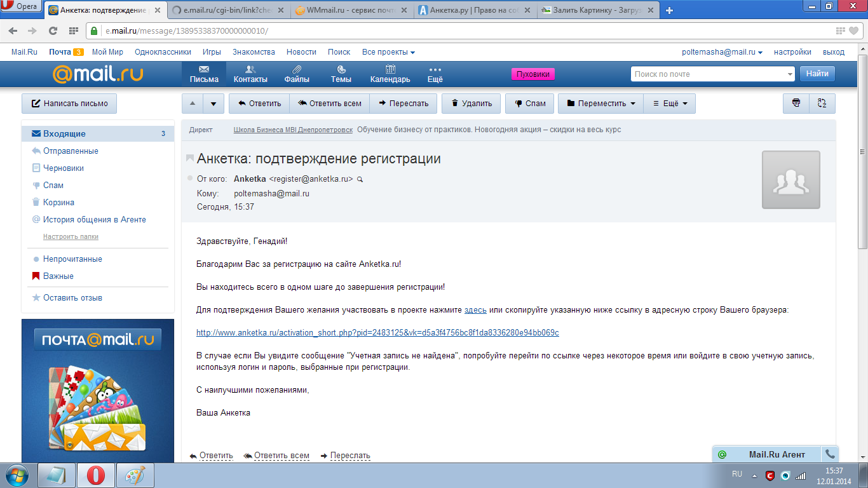
Task: Open Знакомства in top navigation
Action: (254, 52)
